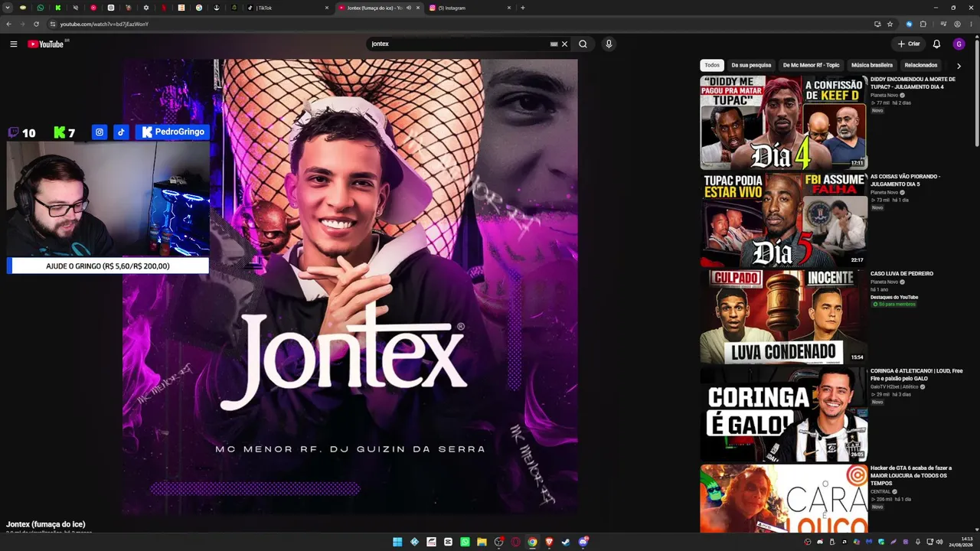Clear the search box with X

(x=564, y=44)
